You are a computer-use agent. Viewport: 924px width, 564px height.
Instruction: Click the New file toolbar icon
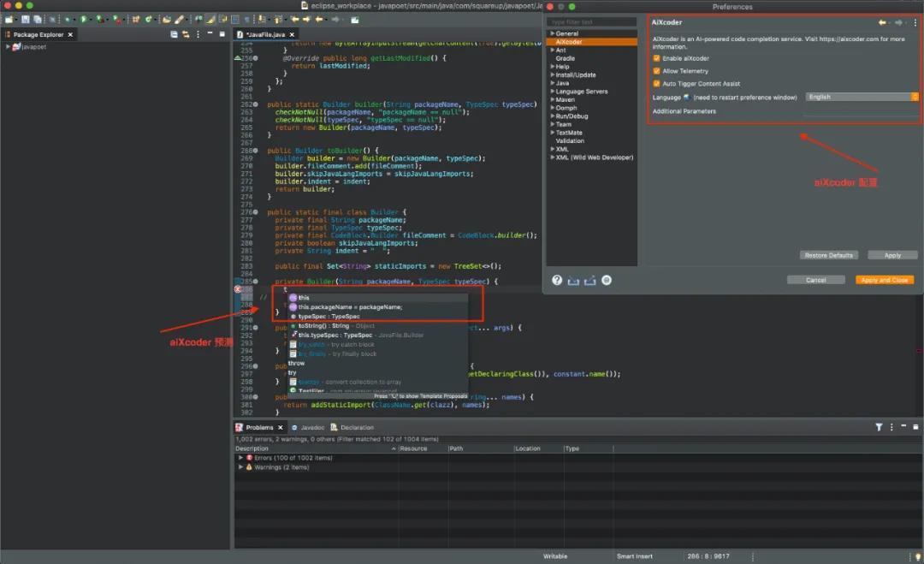[x=9, y=20]
